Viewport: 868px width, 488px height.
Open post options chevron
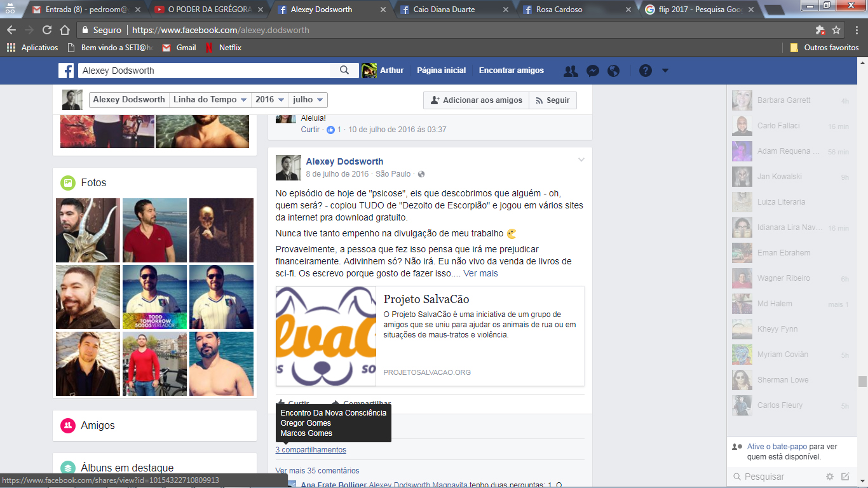click(581, 160)
